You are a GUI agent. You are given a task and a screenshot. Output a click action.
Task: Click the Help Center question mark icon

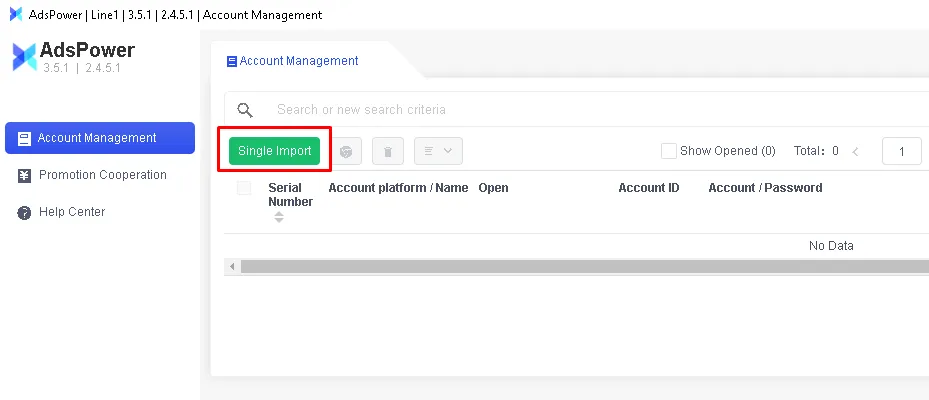pos(24,213)
